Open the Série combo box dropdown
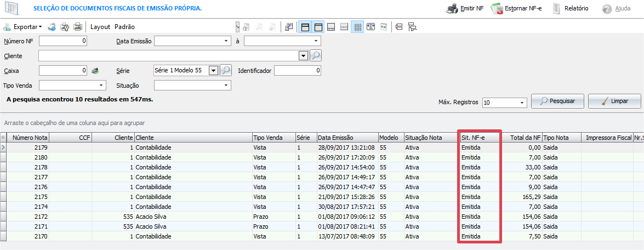Viewport: 644px width, 250px height. click(213, 71)
